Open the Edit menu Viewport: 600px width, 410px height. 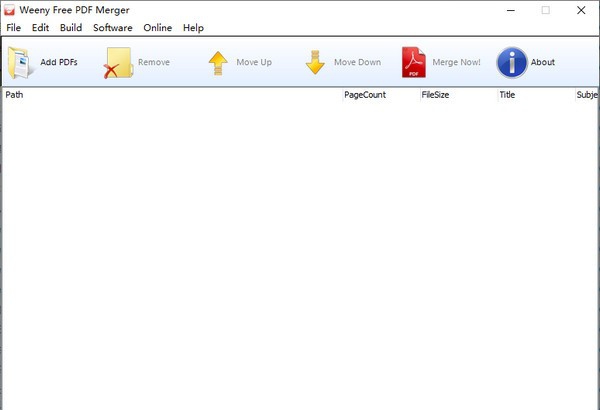pos(40,28)
